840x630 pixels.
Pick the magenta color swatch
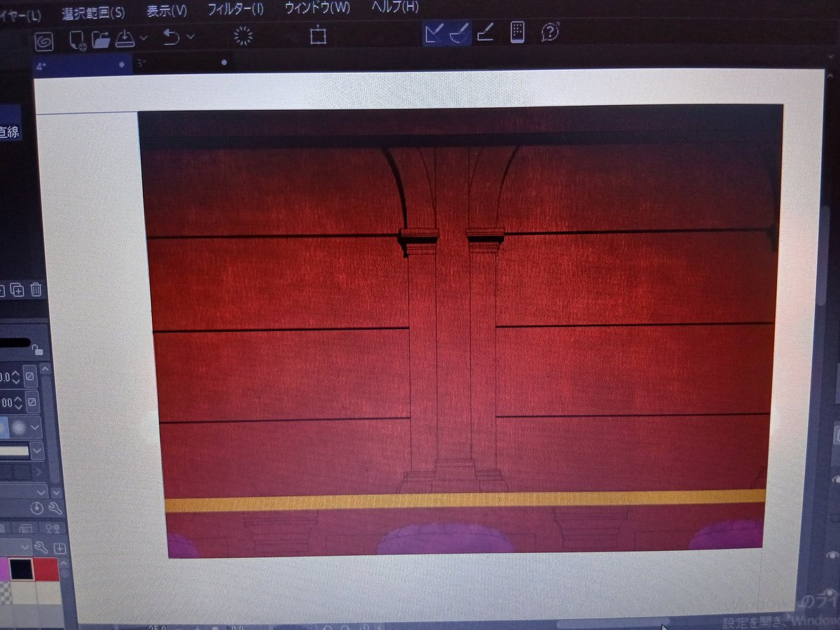pyautogui.click(x=3, y=568)
